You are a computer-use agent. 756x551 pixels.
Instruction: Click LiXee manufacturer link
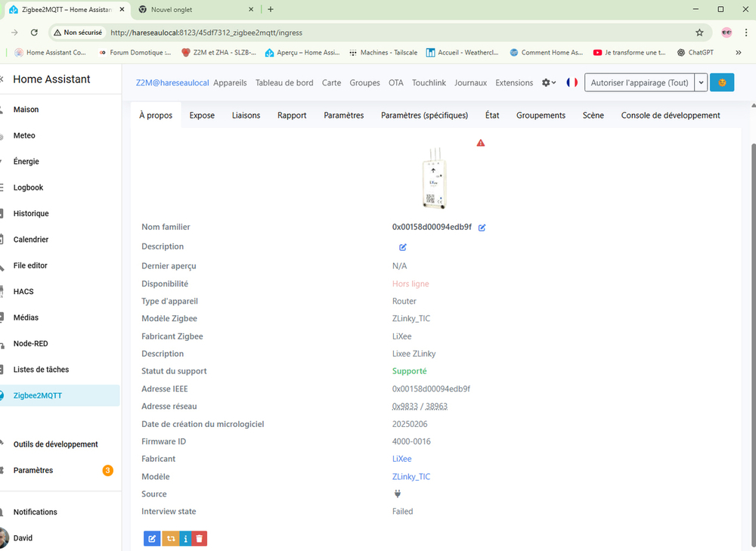click(401, 459)
